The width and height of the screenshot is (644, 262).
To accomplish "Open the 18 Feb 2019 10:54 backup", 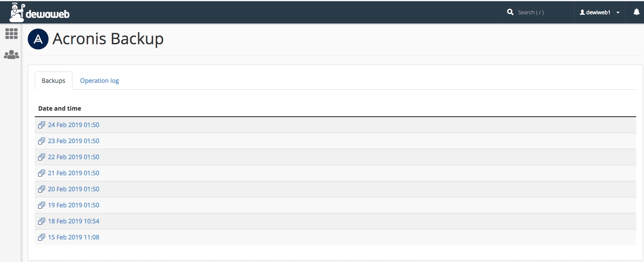I will point(74,221).
